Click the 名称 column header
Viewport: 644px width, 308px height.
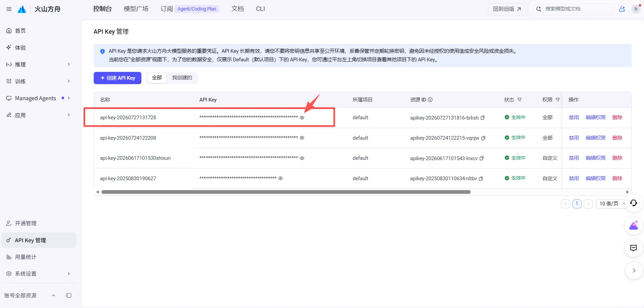point(105,100)
